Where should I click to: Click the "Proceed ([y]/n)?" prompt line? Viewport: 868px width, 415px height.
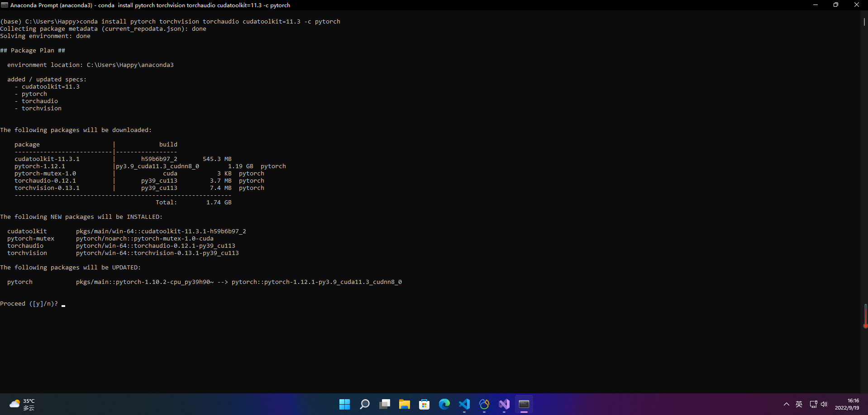click(29, 304)
